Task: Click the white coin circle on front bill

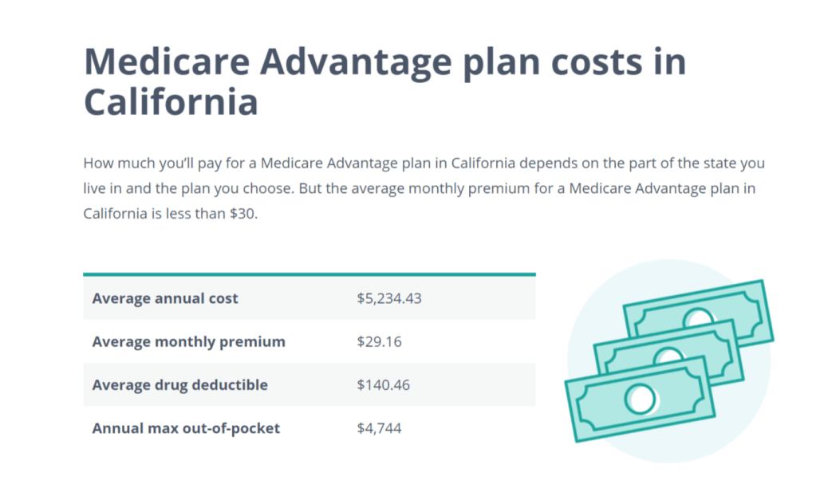Action: point(640,398)
